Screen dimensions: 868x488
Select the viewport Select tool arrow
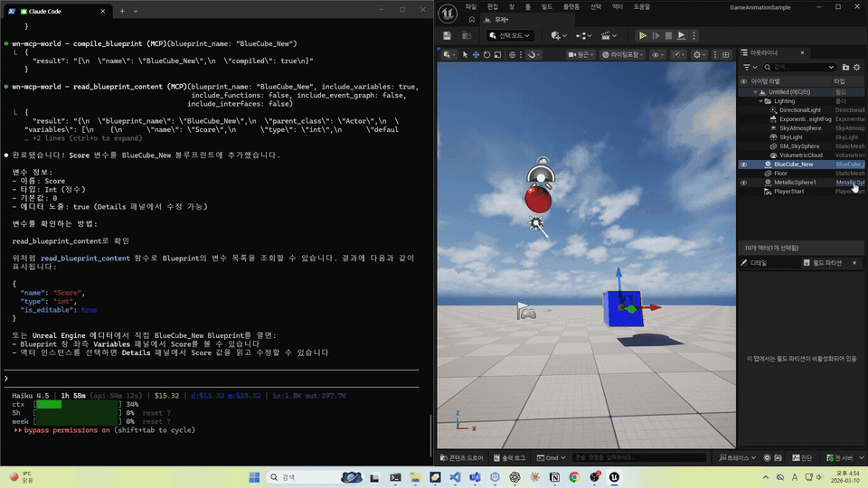click(x=465, y=55)
